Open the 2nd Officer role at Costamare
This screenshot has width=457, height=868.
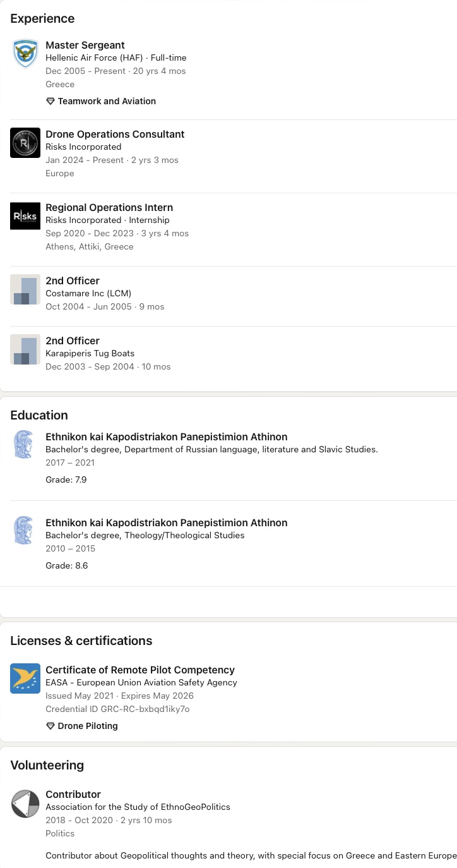tap(73, 280)
